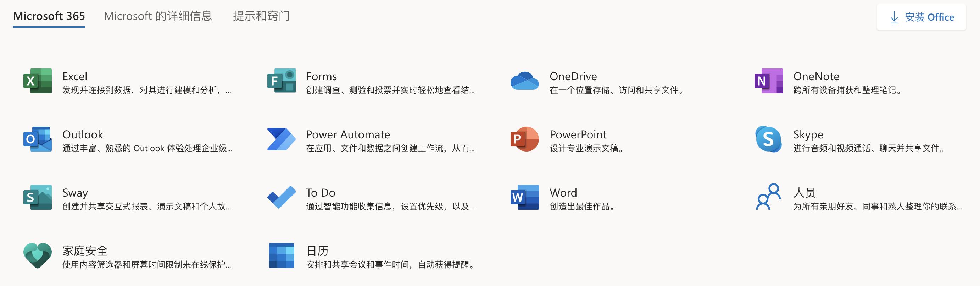Open the Skype app icon

click(768, 139)
